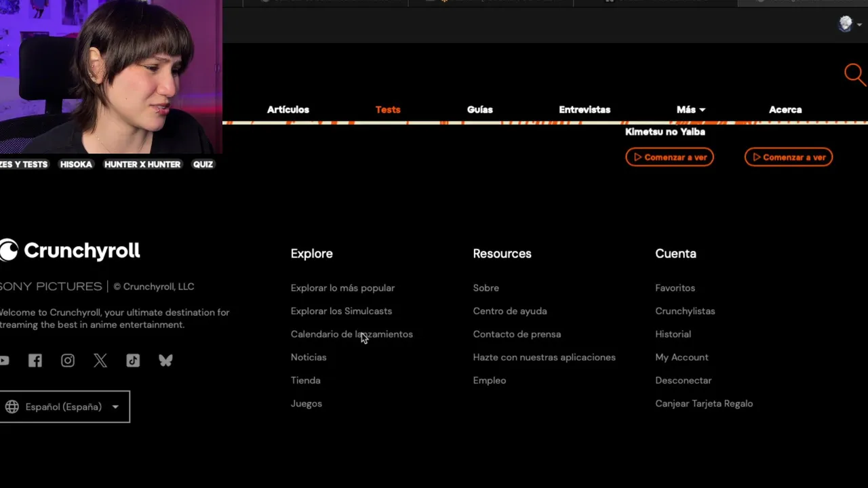Open the Tienda footer link
This screenshot has height=488, width=868.
click(305, 380)
